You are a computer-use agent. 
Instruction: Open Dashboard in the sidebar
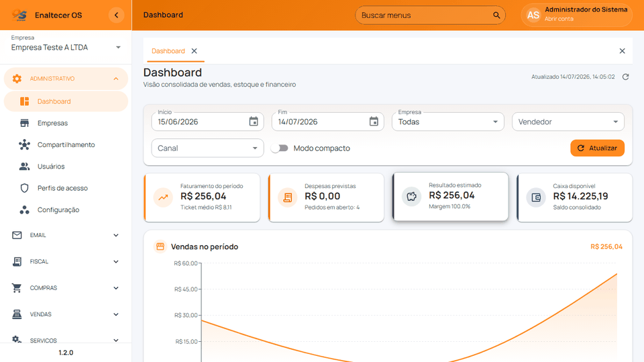pos(66,101)
